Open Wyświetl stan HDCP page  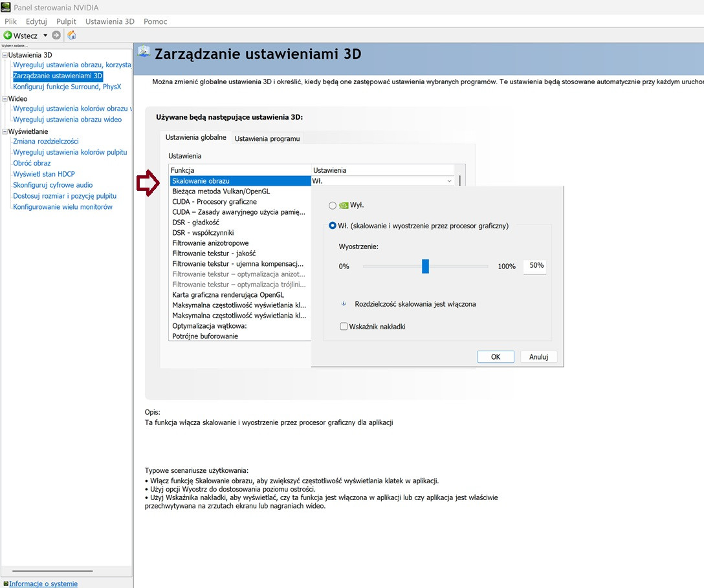pyautogui.click(x=44, y=174)
